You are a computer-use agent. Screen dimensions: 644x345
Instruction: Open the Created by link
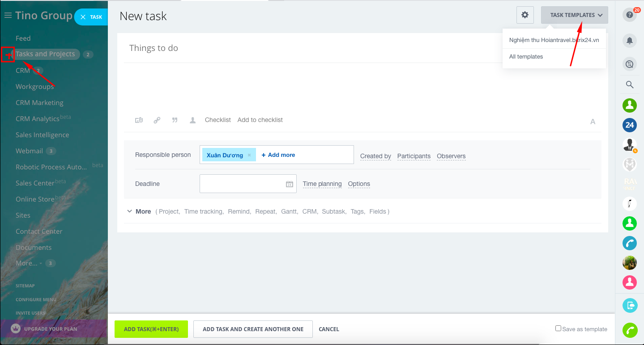pos(375,156)
